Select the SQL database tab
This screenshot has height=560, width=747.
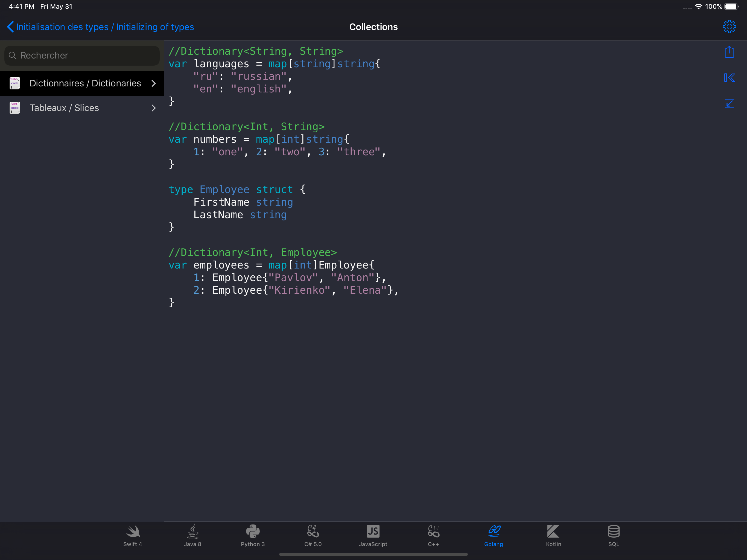[x=613, y=535]
